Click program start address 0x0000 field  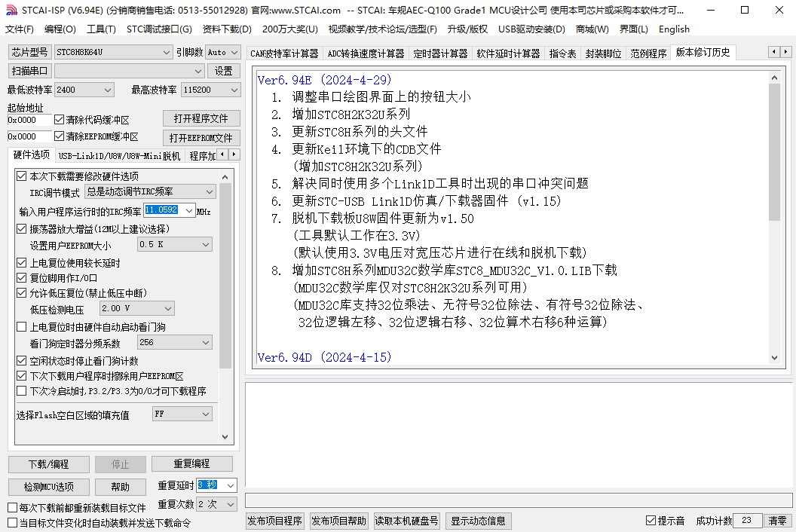click(x=29, y=120)
